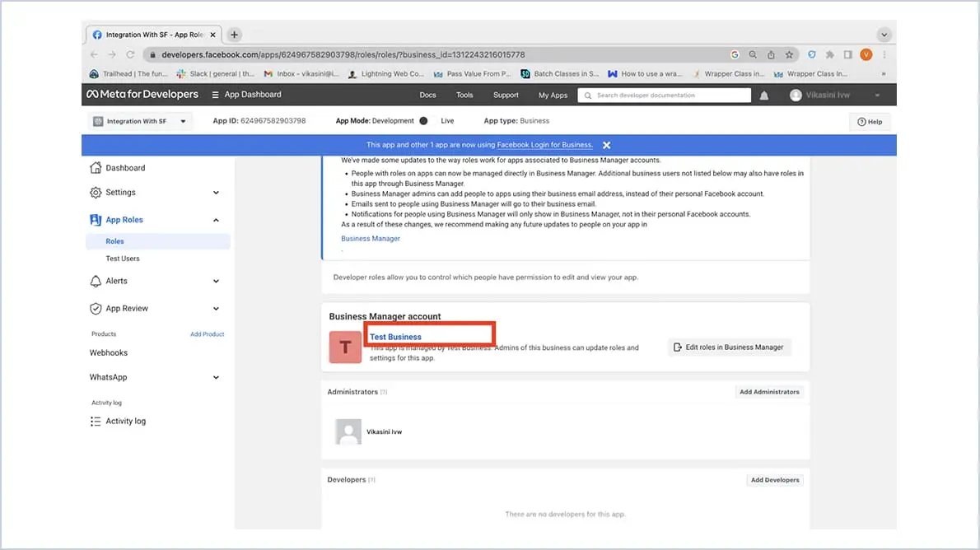The width and height of the screenshot is (980, 550).
Task: Bookmark this page with star icon
Action: tap(790, 55)
